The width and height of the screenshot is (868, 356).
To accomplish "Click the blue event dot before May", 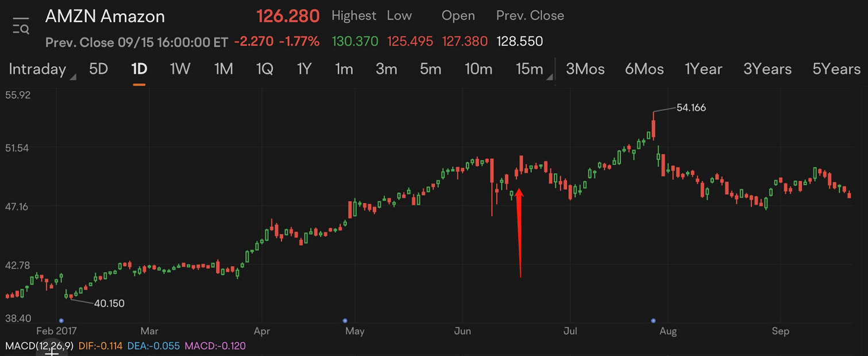I will 345,320.
